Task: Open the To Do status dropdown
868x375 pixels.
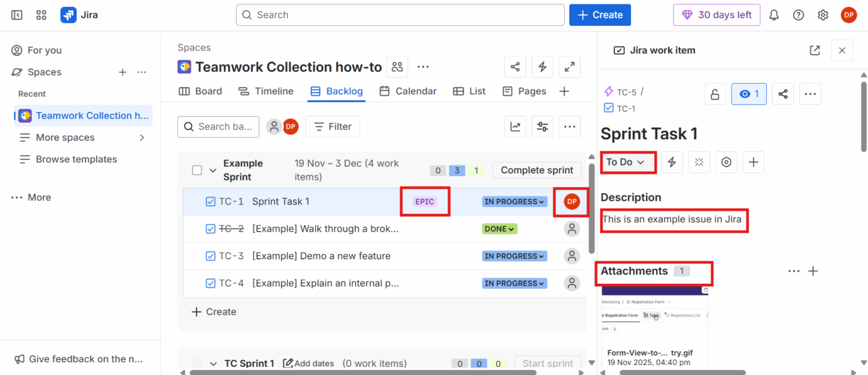Action: pyautogui.click(x=627, y=162)
